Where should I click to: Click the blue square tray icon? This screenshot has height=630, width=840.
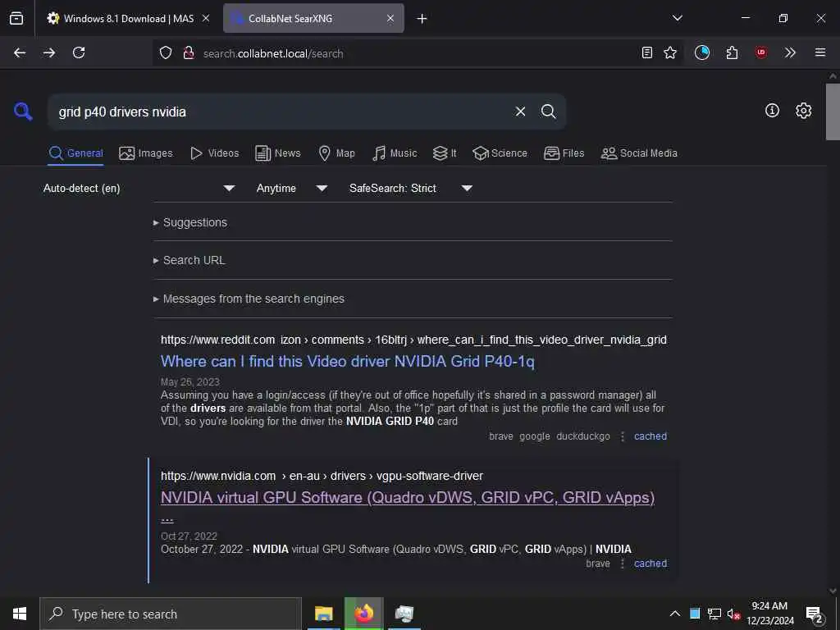695,614
